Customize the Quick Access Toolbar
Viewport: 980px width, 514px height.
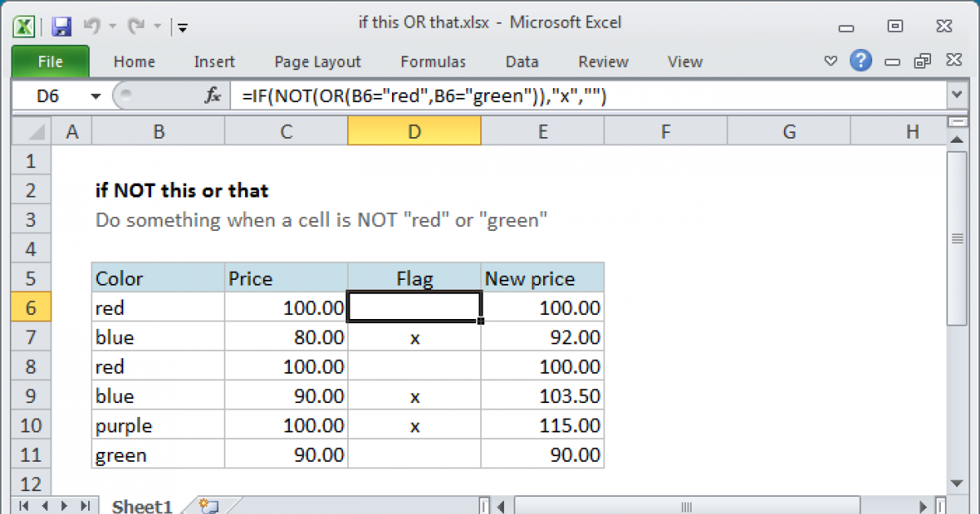coord(181,26)
